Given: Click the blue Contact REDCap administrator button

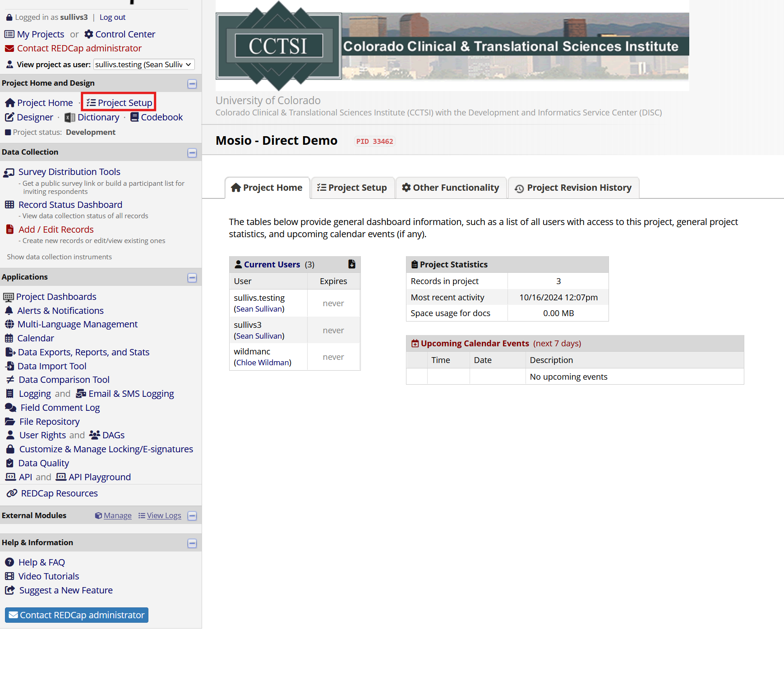Looking at the screenshot, I should [77, 615].
